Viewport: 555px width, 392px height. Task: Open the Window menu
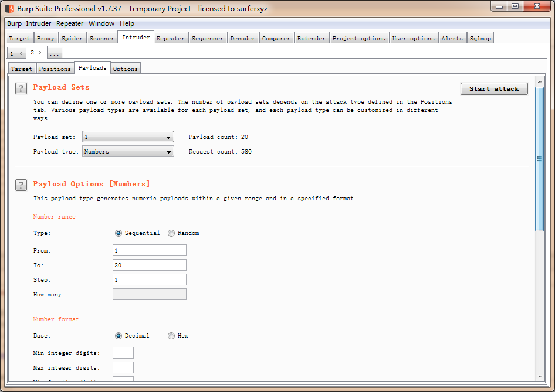click(x=101, y=23)
